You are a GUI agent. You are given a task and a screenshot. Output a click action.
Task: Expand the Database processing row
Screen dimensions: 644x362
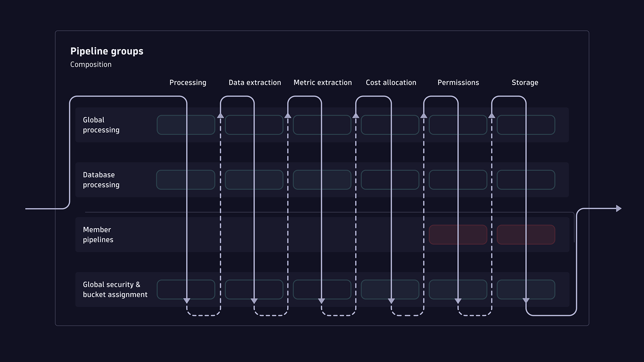tap(101, 180)
